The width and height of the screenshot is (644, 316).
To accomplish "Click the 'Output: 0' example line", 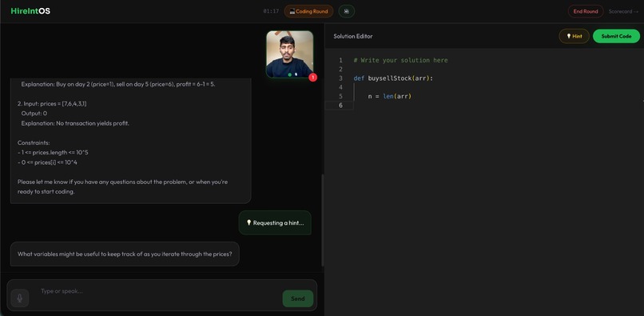I will click(34, 113).
